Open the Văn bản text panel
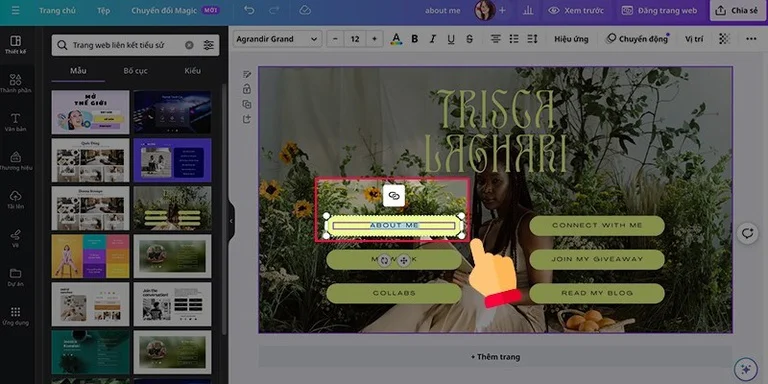The image size is (768, 384). tap(16, 122)
